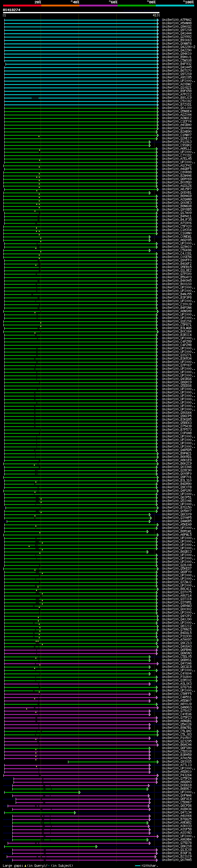
Task: Select the AV418274 query name
Action: tap(11, 10)
